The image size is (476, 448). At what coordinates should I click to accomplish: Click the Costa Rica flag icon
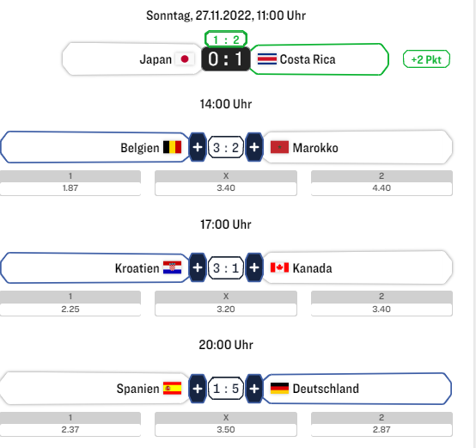267,59
